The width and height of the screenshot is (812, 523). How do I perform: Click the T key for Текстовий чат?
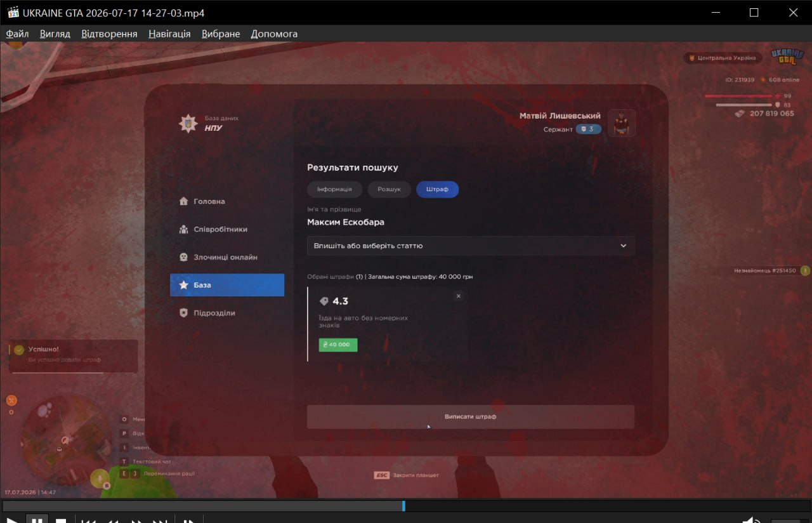pos(124,461)
